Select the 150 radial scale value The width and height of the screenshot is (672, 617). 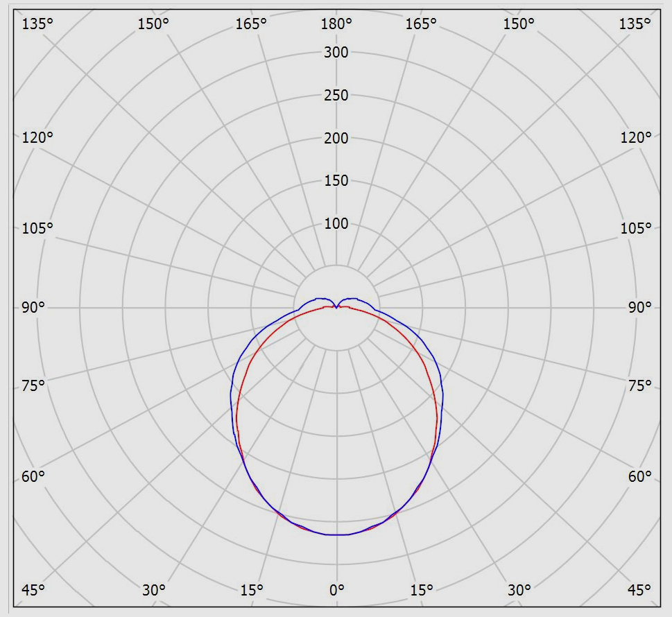(x=336, y=180)
